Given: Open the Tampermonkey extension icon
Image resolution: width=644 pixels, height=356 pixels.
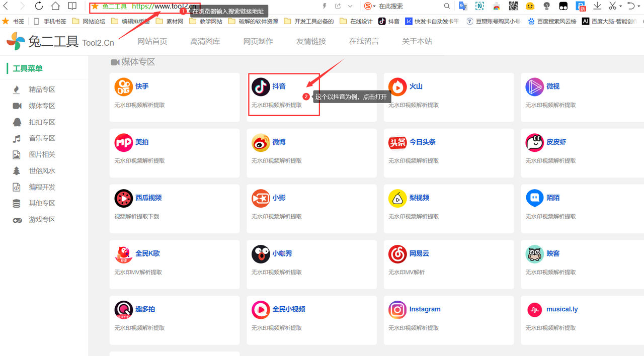Looking at the screenshot, I should [x=564, y=6].
